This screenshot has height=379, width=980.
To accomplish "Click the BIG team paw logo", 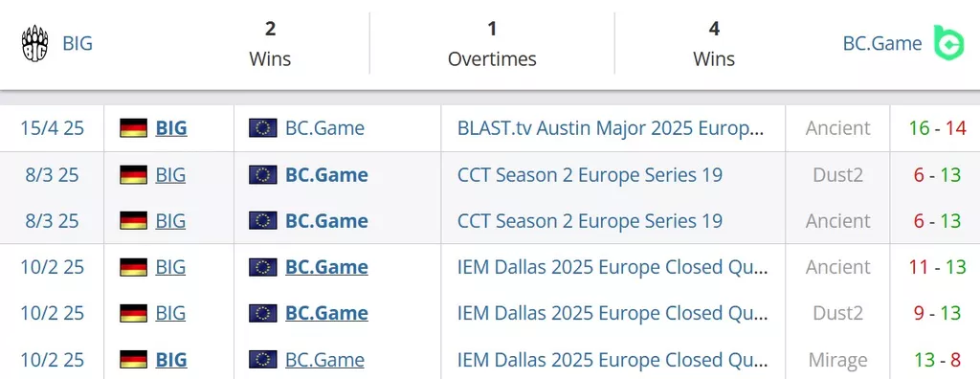I will coord(35,44).
